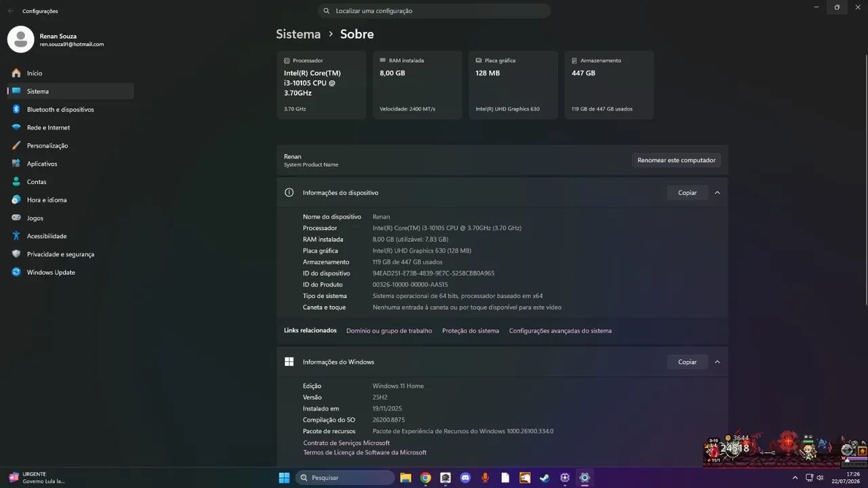
Task: Open the Placa gráfica info card
Action: coord(513,85)
